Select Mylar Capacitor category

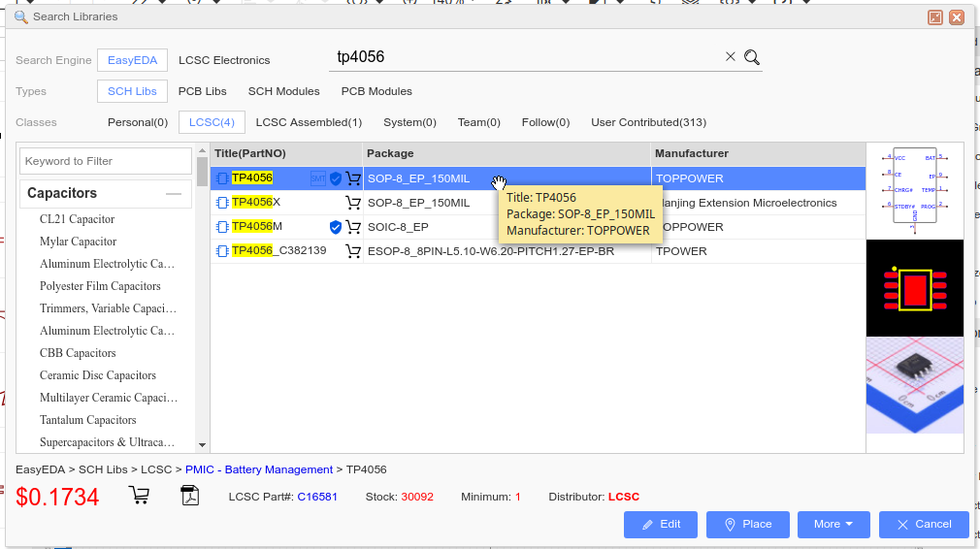(x=79, y=242)
